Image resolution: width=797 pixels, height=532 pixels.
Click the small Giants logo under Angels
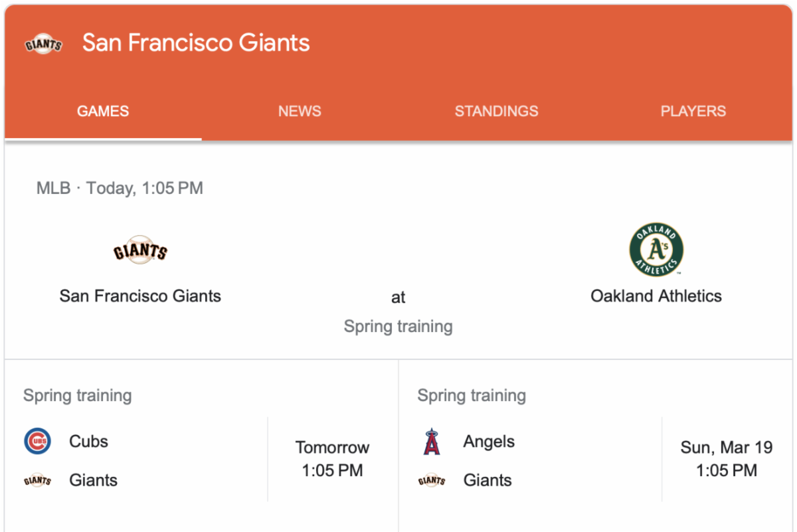432,480
